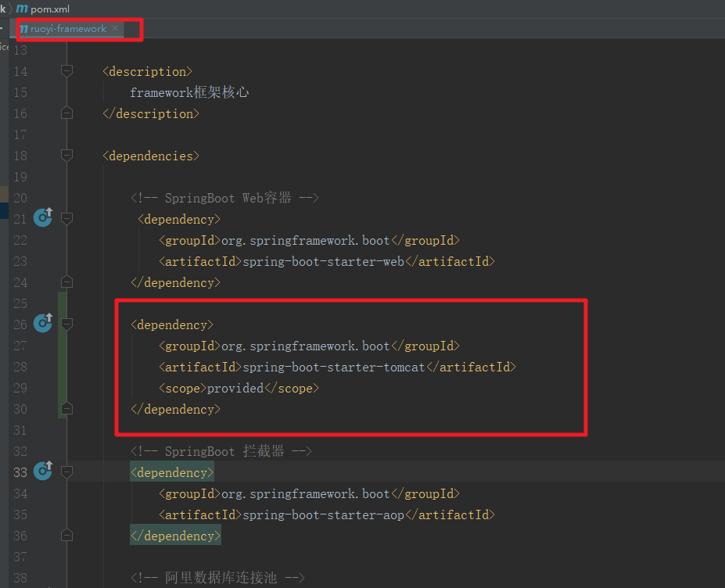Click the groupId on line 27
725x588 pixels.
point(310,346)
